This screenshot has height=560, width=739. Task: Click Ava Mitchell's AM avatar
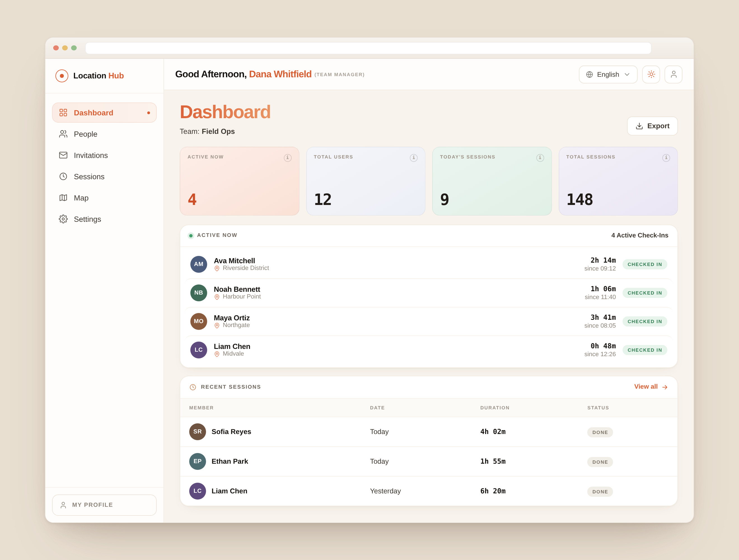click(x=198, y=264)
